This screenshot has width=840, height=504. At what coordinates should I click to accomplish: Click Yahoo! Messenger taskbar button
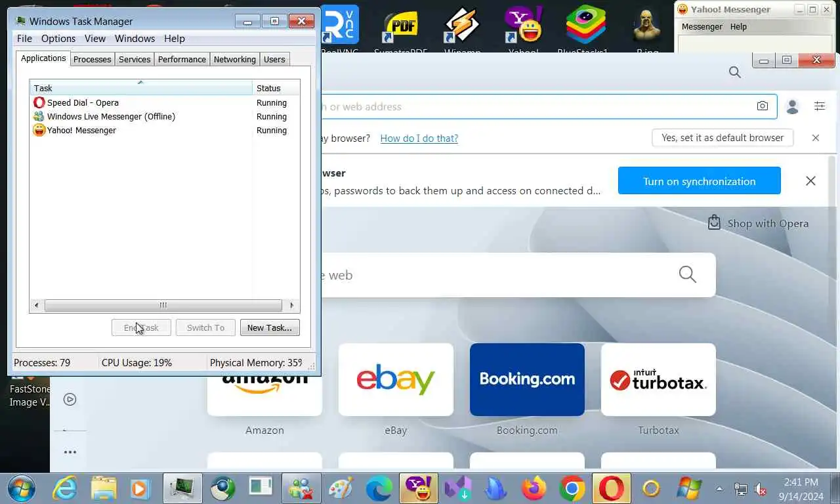tap(418, 488)
